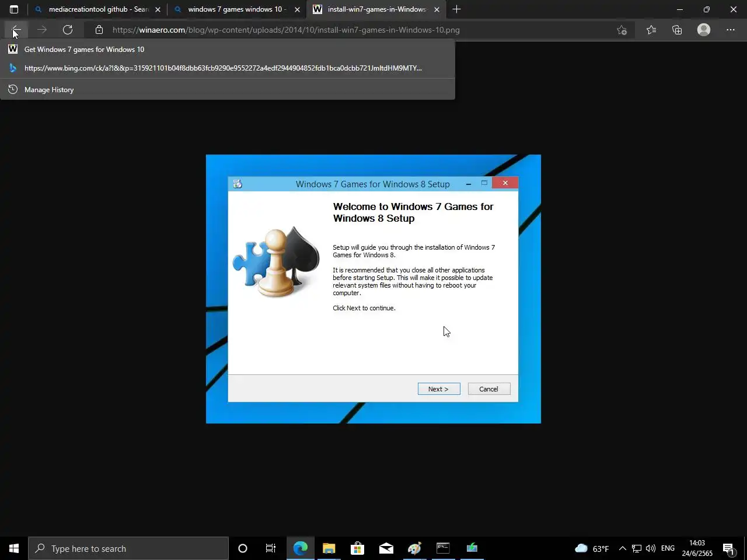This screenshot has width=747, height=560.
Task: Open the green monitor app taskbar icon
Action: [472, 548]
